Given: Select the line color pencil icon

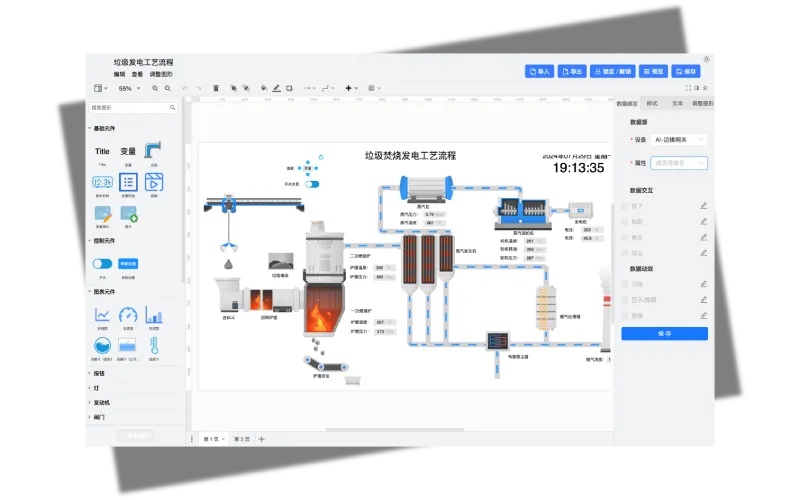Looking at the screenshot, I should (276, 88).
